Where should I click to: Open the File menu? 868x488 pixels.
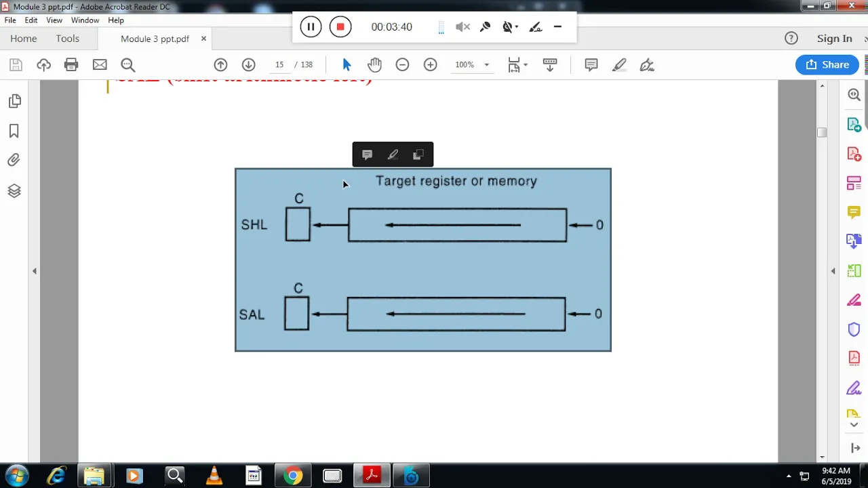coord(10,20)
